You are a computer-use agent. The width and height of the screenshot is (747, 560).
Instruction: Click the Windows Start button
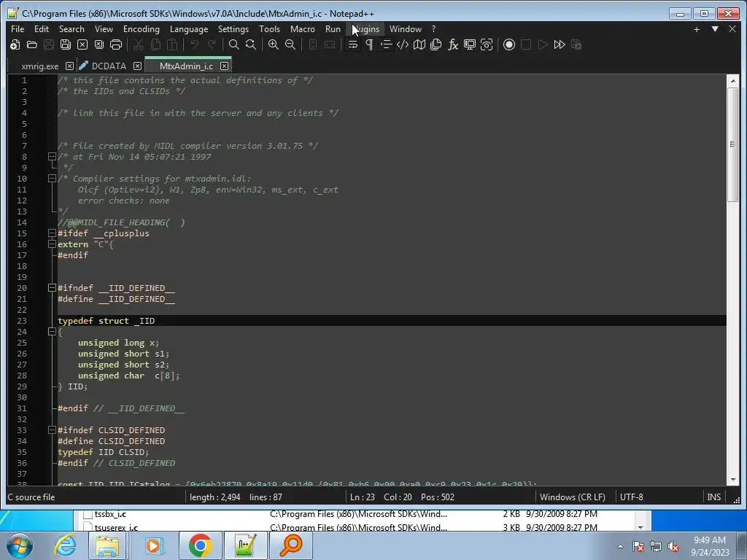(20, 545)
